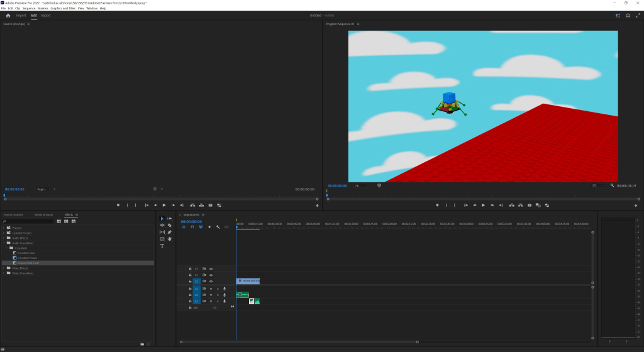Viewport: 644px width, 352px height.
Task: Open timeline display settings wrench
Action: tap(218, 227)
